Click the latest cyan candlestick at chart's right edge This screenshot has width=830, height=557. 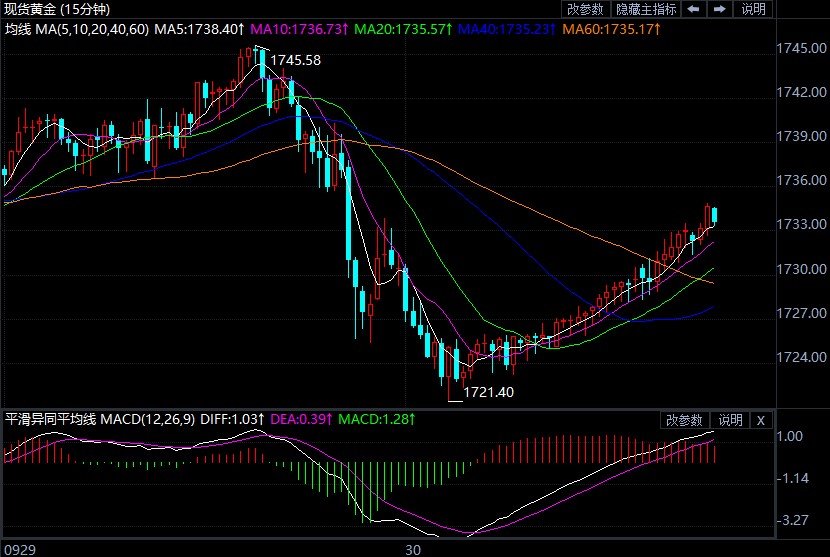[715, 216]
